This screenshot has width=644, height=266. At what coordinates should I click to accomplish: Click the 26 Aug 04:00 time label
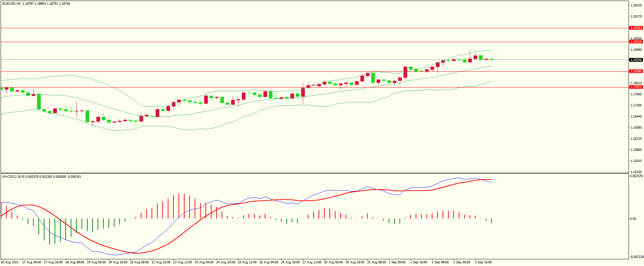coord(269,262)
